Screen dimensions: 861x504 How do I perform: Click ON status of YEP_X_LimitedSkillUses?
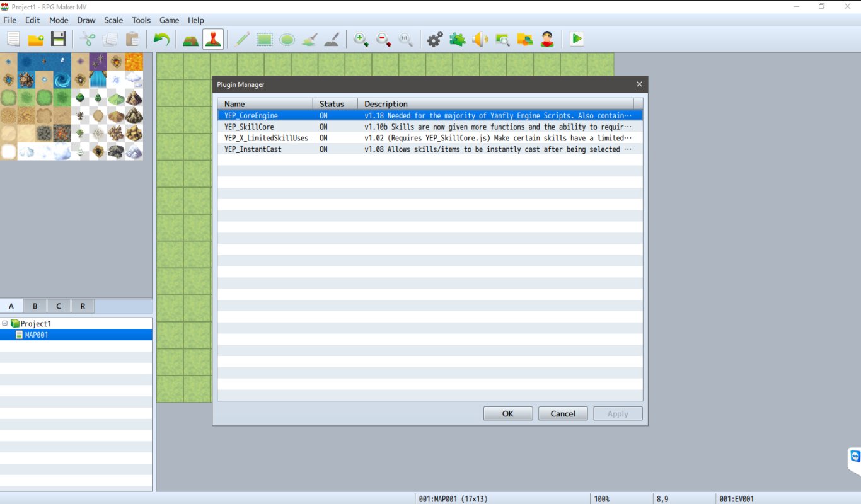point(323,138)
